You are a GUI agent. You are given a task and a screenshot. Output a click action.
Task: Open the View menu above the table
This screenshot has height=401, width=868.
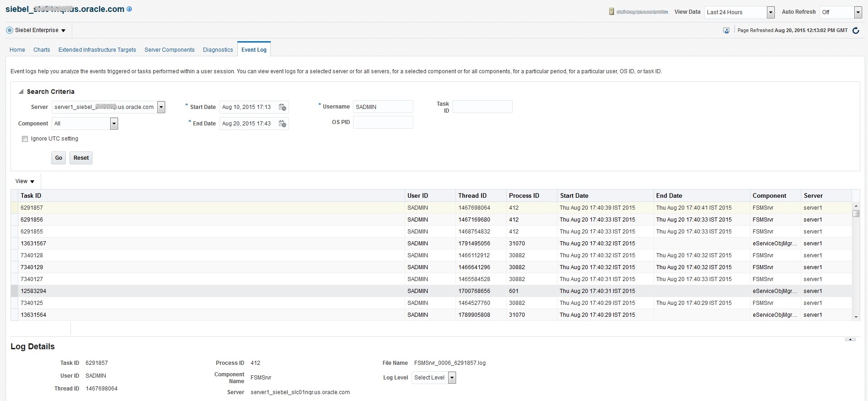coord(25,181)
